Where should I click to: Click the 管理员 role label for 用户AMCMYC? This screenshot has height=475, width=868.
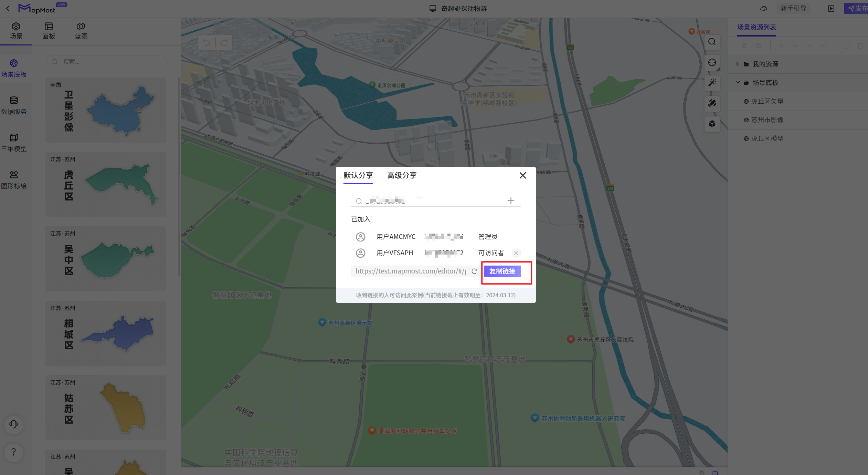(488, 237)
